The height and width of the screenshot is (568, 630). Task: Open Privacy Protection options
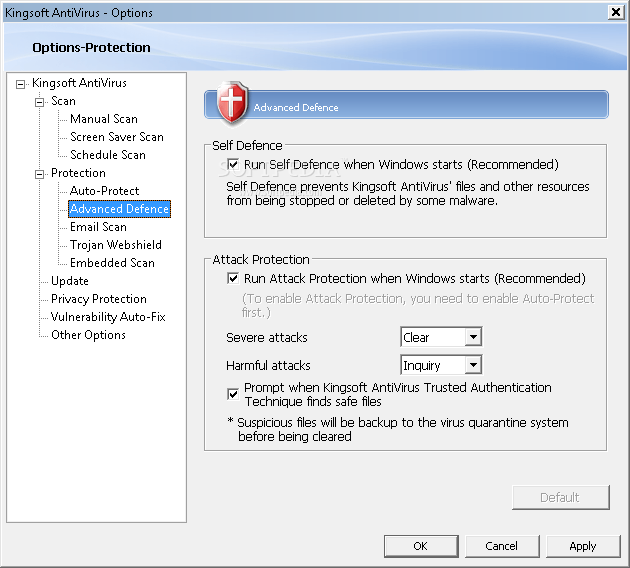click(x=99, y=299)
